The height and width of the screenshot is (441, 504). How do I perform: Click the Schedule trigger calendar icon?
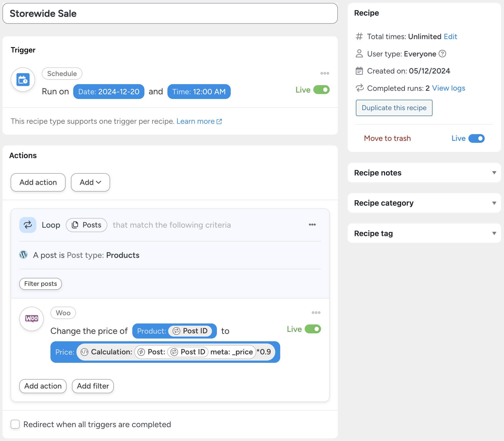point(23,80)
